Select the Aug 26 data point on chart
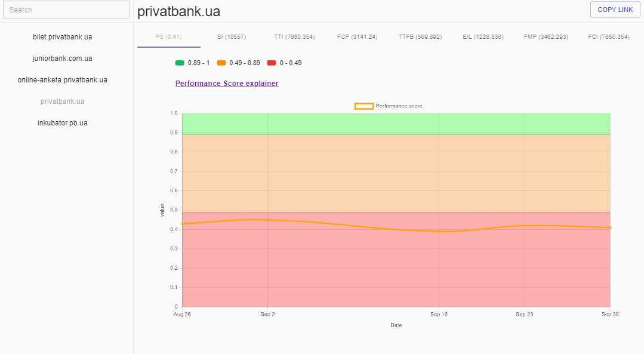This screenshot has height=354, width=644. coord(183,223)
